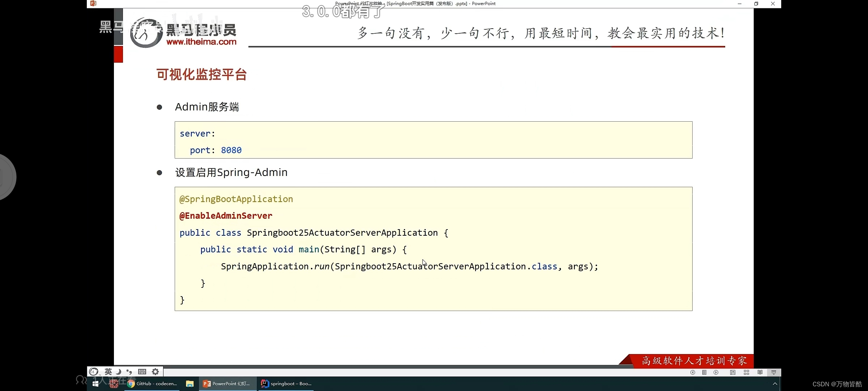Toggle the 英 language mode button
This screenshot has width=868, height=391.
108,371
